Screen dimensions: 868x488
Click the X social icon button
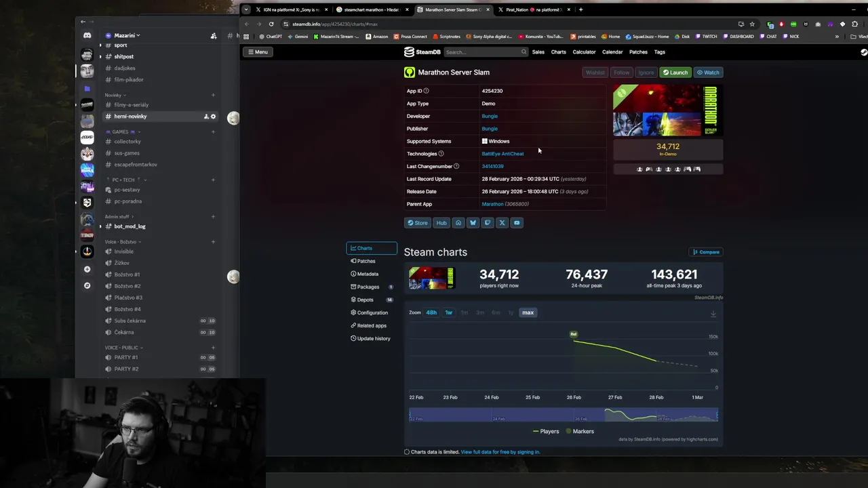tap(502, 222)
